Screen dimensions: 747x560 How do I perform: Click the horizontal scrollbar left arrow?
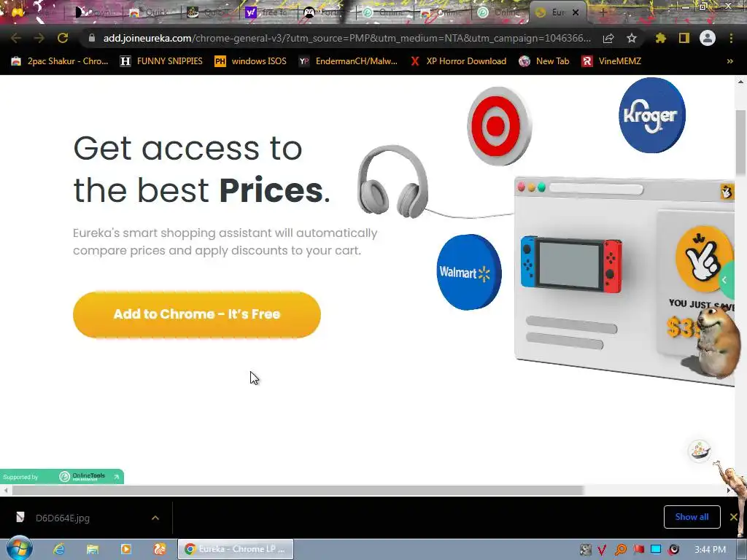(x=6, y=490)
